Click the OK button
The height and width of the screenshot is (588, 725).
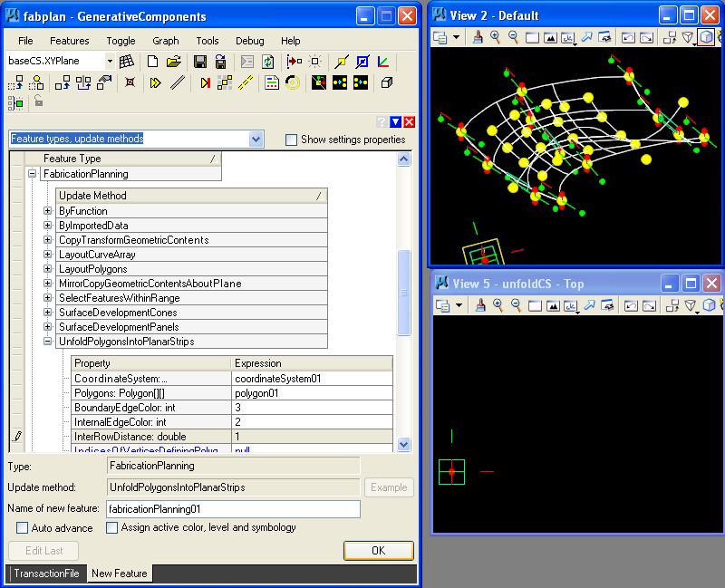(379, 551)
